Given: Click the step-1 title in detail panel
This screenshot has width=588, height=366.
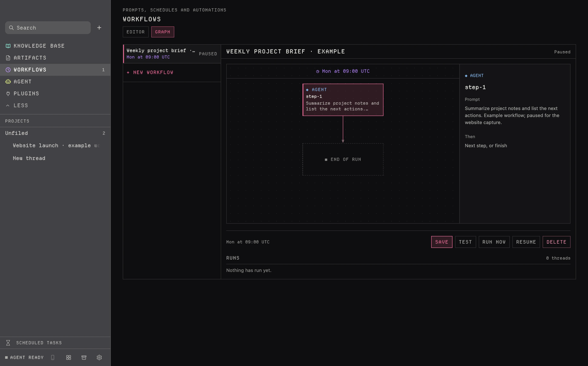Looking at the screenshot, I should point(475,87).
